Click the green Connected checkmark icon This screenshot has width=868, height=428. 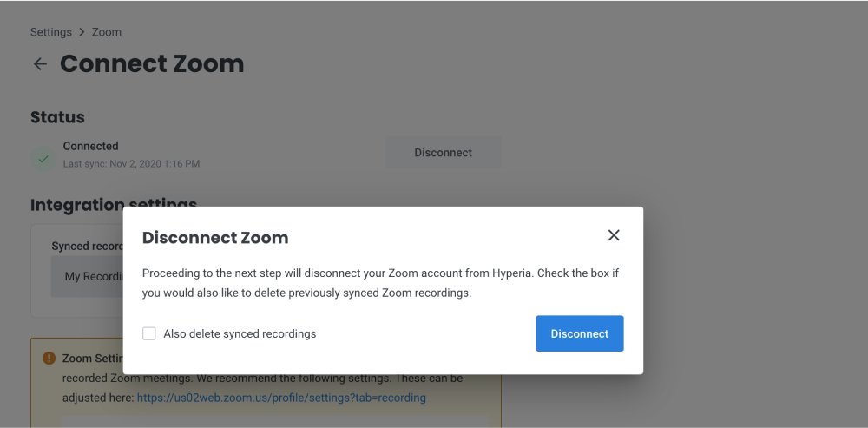click(x=43, y=160)
